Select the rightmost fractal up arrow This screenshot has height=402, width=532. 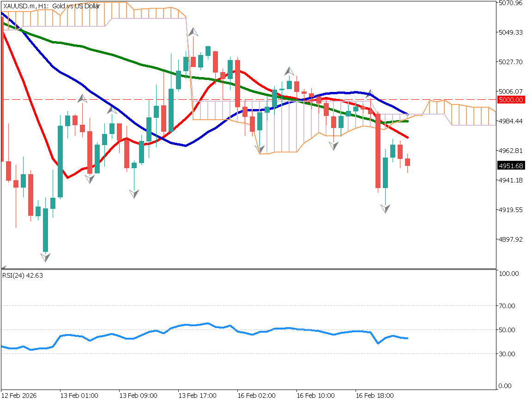coord(369,94)
